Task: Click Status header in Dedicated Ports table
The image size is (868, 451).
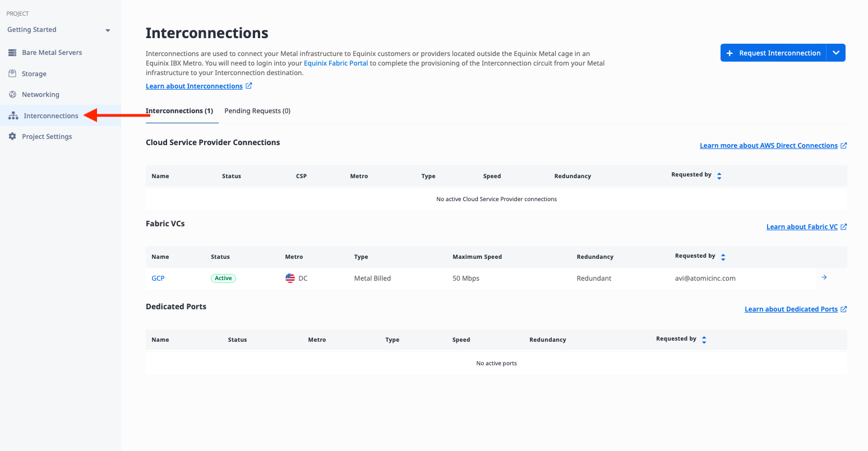Action: (x=237, y=340)
